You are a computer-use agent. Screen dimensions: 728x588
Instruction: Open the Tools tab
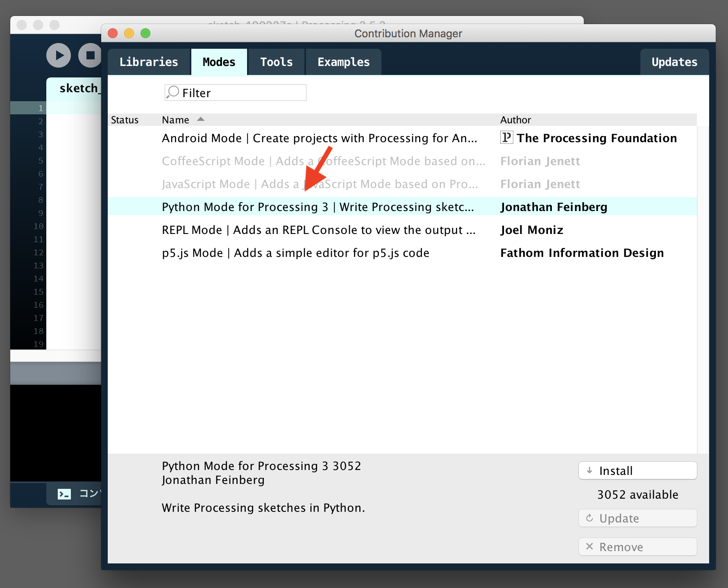[277, 62]
